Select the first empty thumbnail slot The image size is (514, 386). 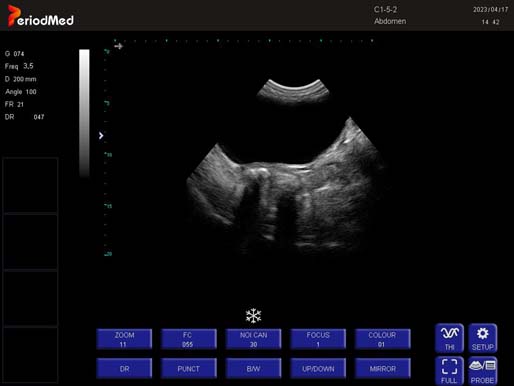[30, 185]
